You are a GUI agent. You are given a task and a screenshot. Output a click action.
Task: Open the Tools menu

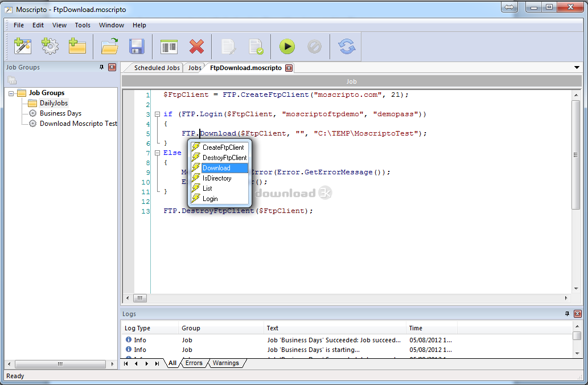tap(83, 25)
